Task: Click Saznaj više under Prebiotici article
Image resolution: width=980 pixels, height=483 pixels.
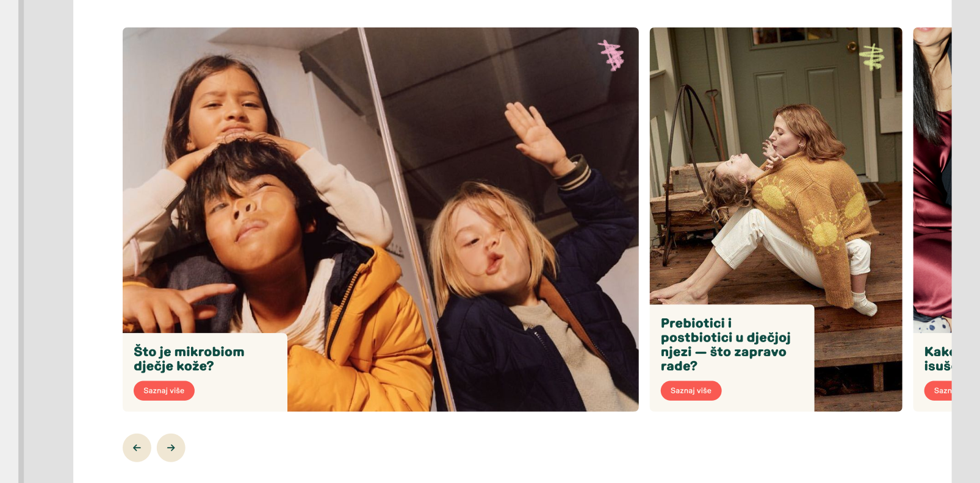Action: pos(691,391)
